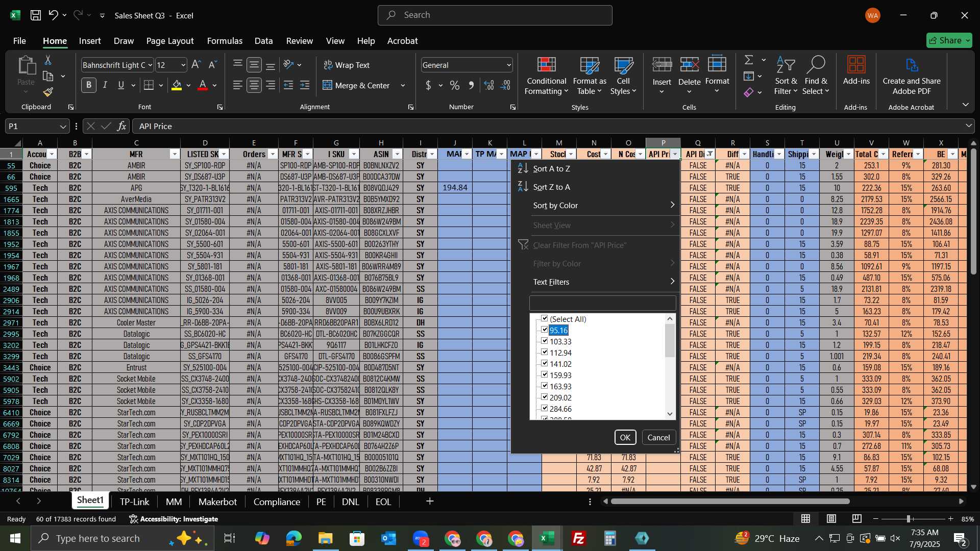The height and width of the screenshot is (551, 980).
Task: Uncheck the 112.94 filter value
Action: (x=545, y=352)
